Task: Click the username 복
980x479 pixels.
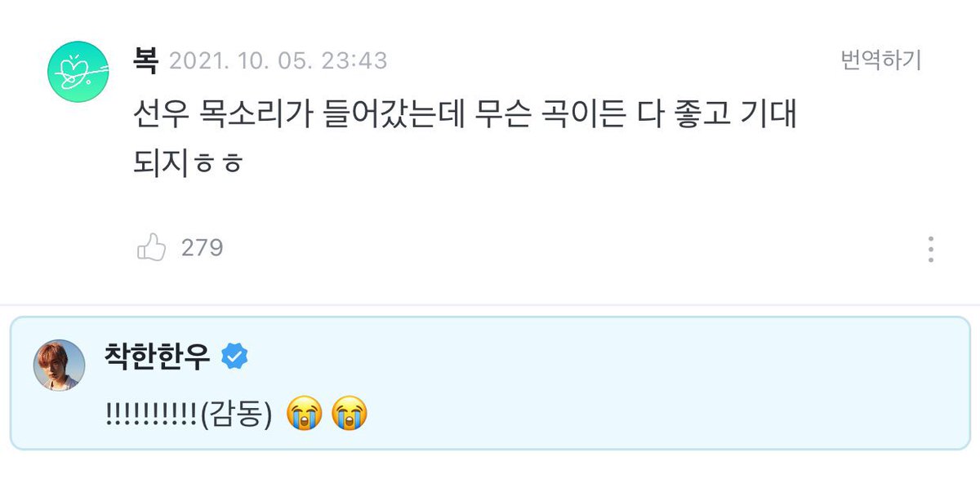Action: [145, 60]
